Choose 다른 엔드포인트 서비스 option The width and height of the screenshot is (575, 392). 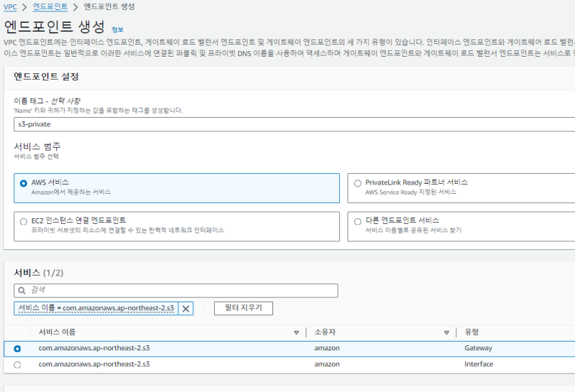pyautogui.click(x=358, y=221)
